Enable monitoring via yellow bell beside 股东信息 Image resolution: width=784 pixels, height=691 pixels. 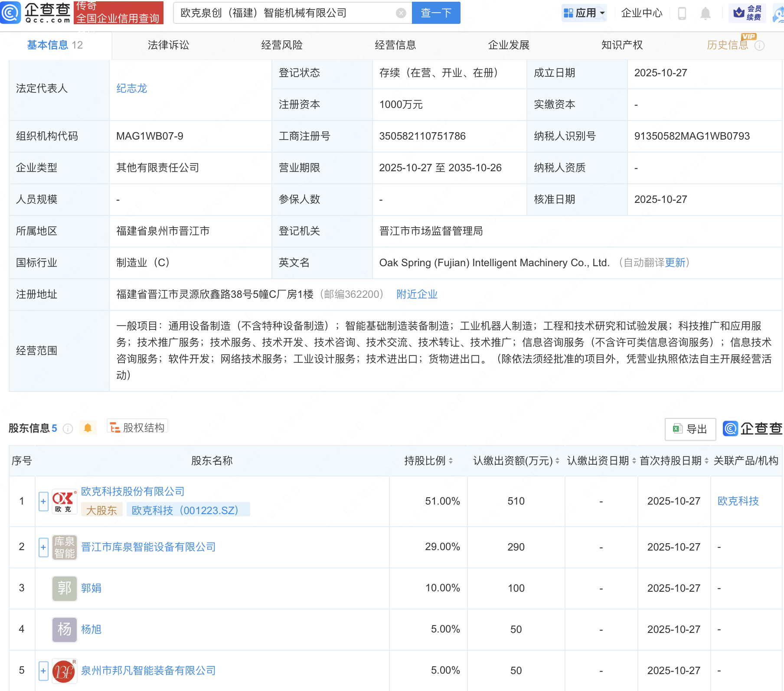[88, 427]
